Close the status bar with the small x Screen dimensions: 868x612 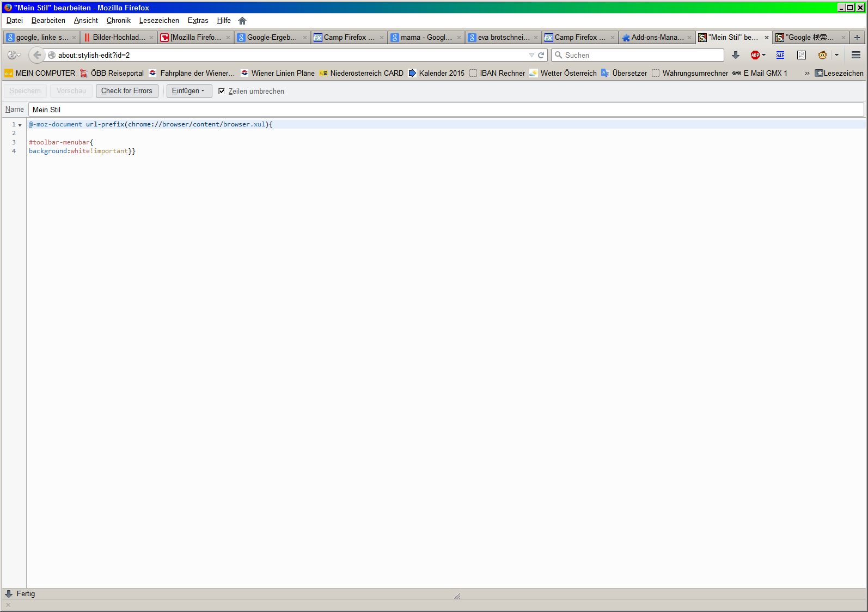[x=8, y=605]
